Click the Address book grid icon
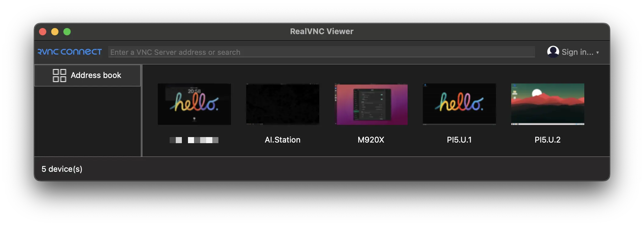The height and width of the screenshot is (226, 644). pos(59,75)
